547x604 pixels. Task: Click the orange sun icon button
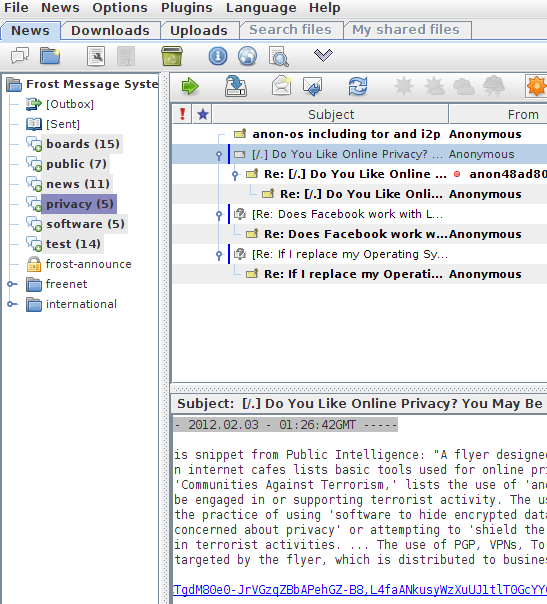click(537, 86)
